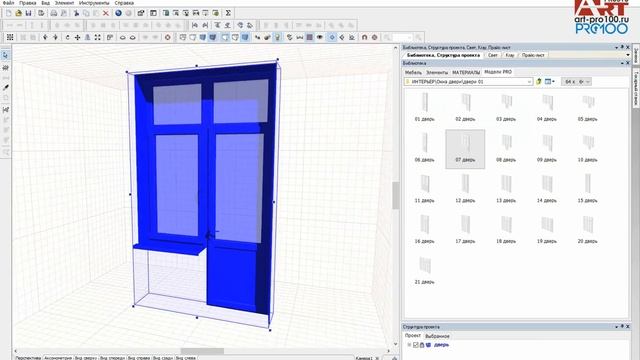Viewport: 640px width, 360px height.
Task: Select the 01 дверь thumbnail
Action: click(x=424, y=107)
